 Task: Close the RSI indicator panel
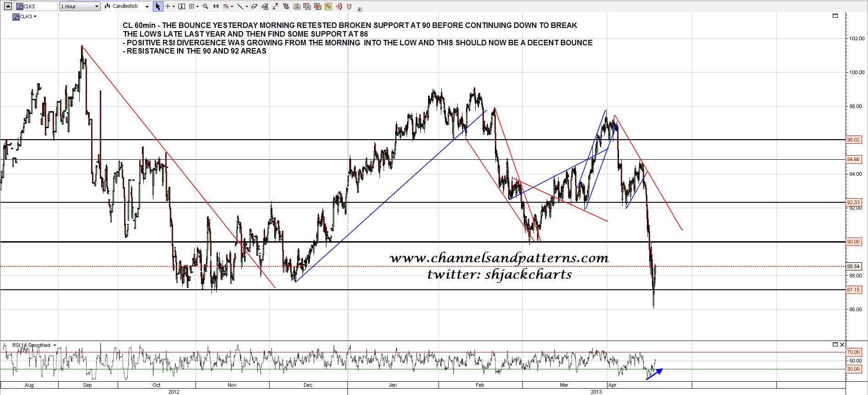842,345
